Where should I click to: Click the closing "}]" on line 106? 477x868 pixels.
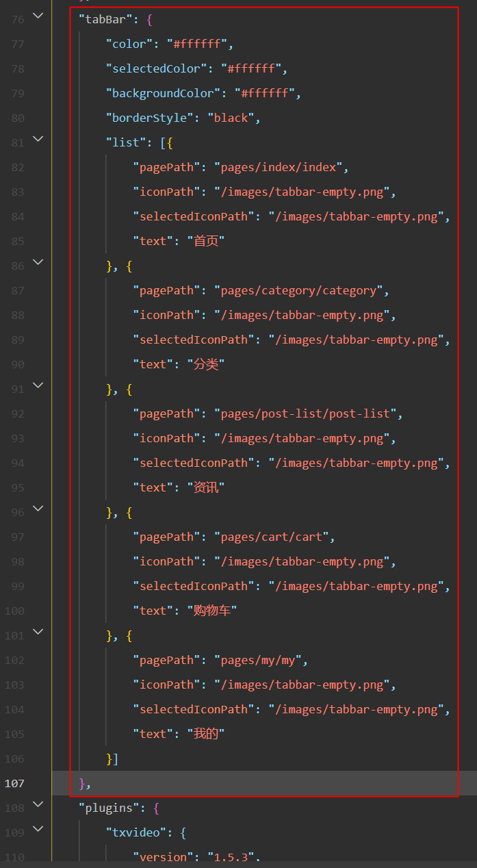pos(112,758)
